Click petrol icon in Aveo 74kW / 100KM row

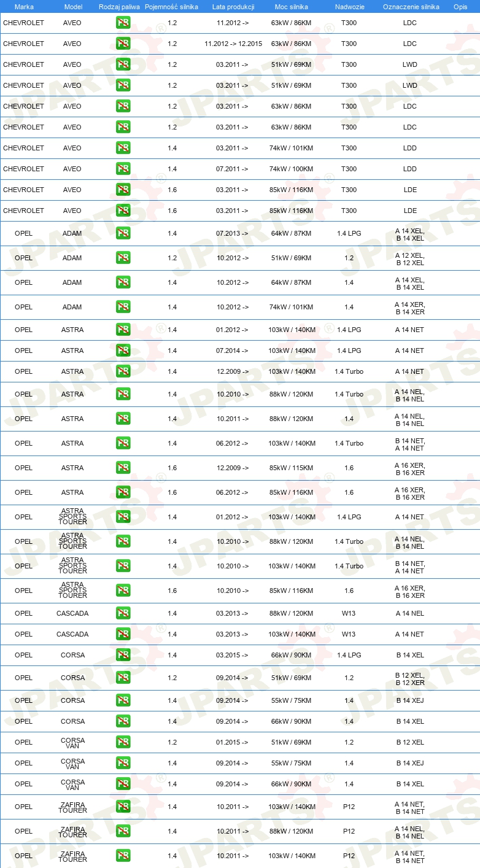click(x=123, y=169)
